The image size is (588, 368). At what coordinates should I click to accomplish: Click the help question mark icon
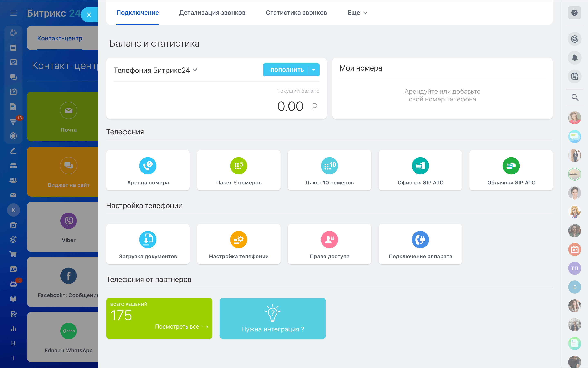[574, 13]
